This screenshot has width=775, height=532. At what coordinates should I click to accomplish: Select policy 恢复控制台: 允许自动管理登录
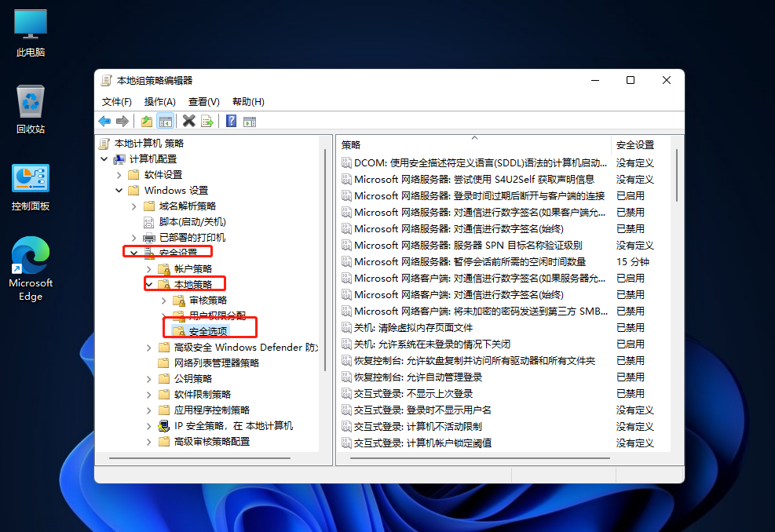[418, 377]
